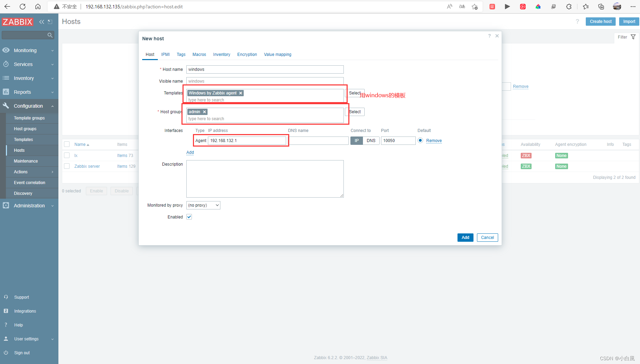Reload the page with refresh icon

pos(23,7)
